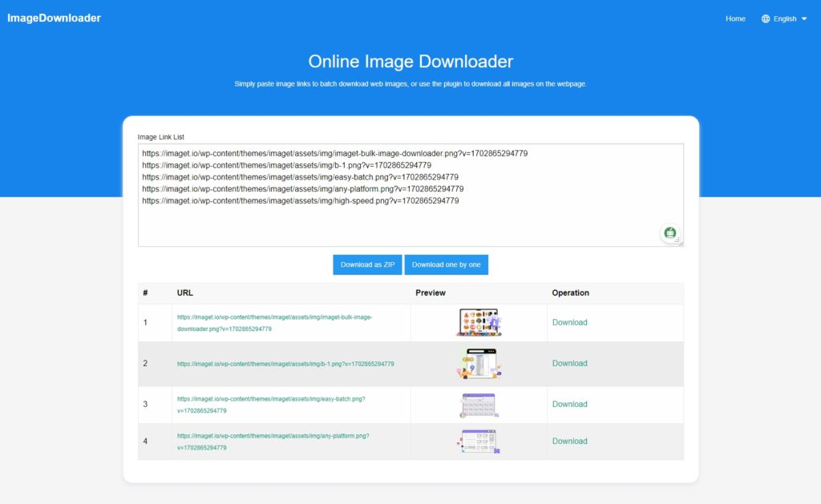The height and width of the screenshot is (504, 821).
Task: Click the b-1.png preview thumbnail
Action: pos(479,363)
